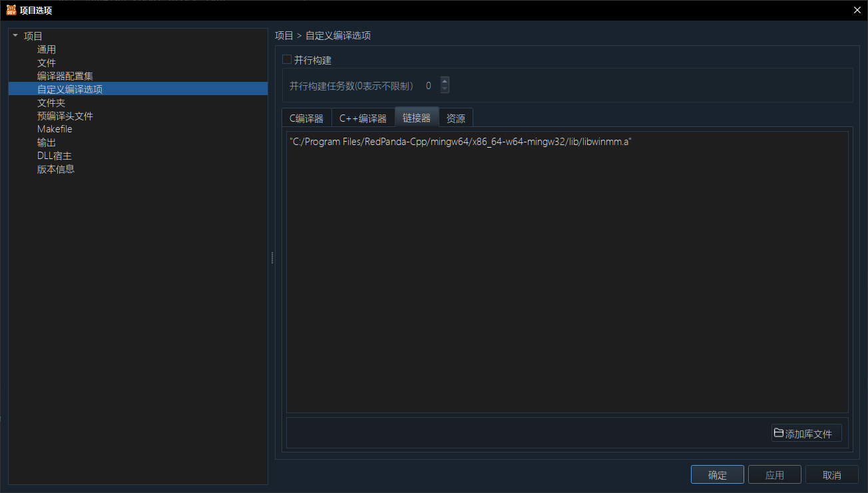Click the 取消 button
The width and height of the screenshot is (868, 493).
pos(832,475)
